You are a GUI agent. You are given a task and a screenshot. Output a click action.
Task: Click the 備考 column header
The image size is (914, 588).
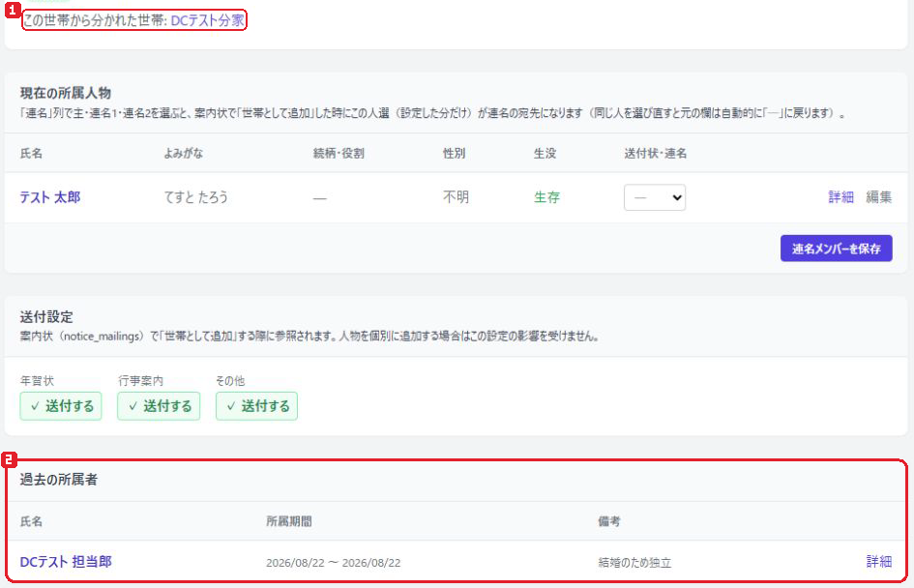pos(609,521)
